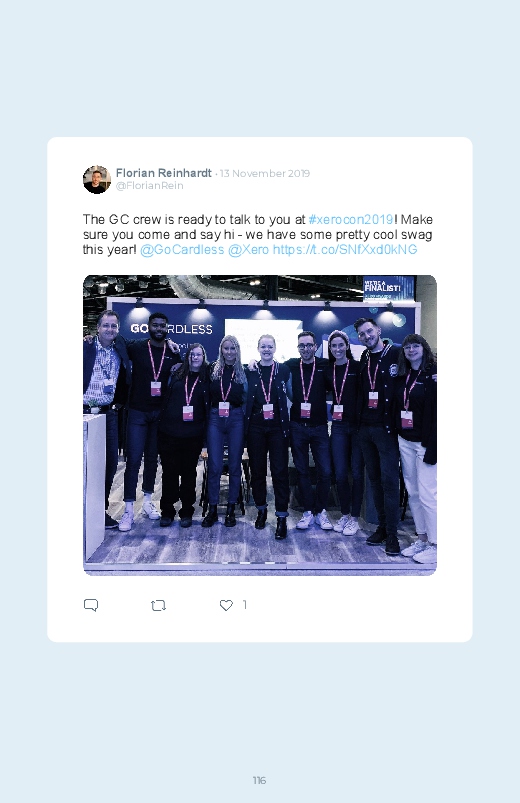Like the tweet with the heart icon
The width and height of the screenshot is (520, 803).
[226, 605]
